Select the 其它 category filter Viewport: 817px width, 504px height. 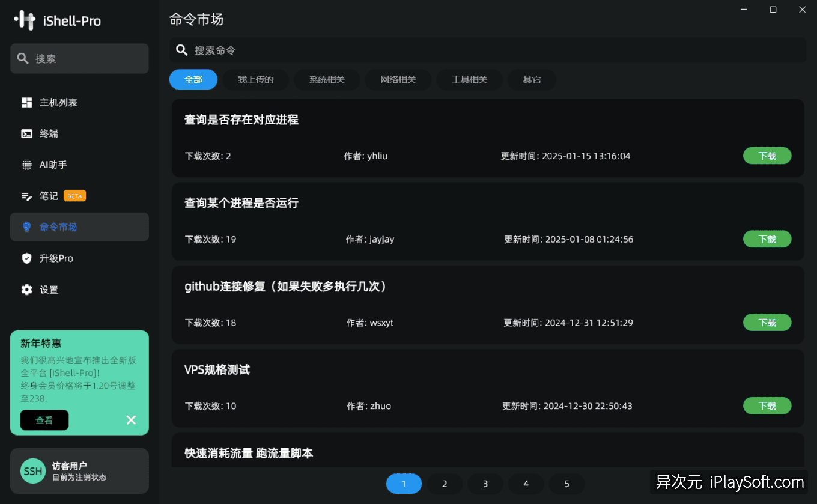tap(531, 79)
